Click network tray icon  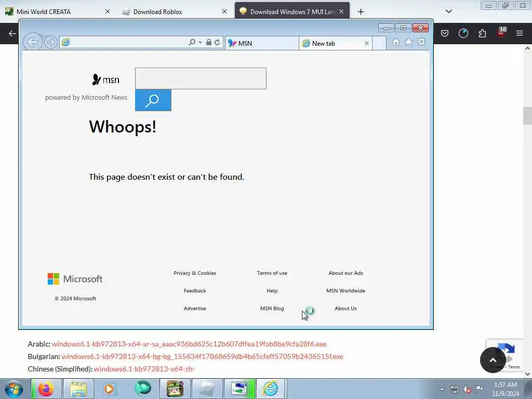pyautogui.click(x=454, y=390)
